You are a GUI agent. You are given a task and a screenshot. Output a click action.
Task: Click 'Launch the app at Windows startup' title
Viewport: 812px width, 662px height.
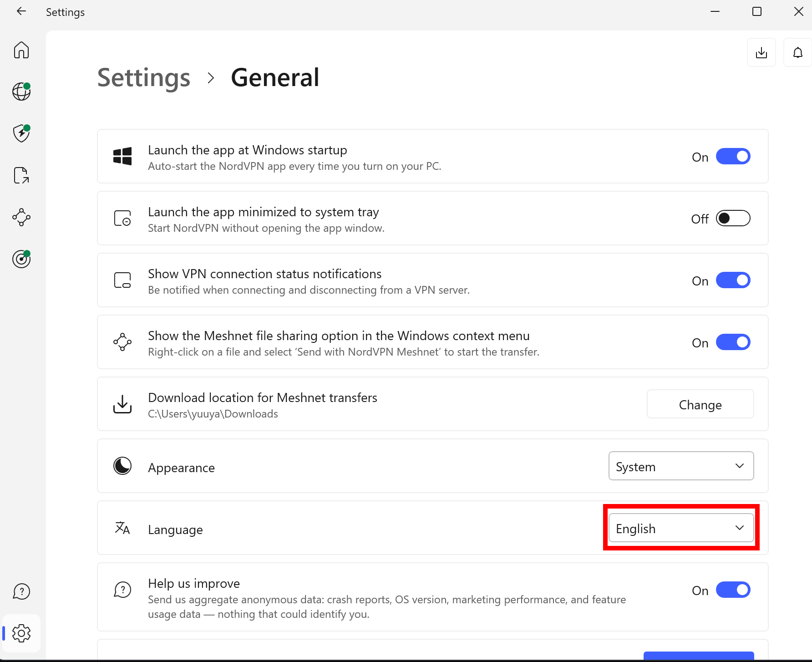248,150
